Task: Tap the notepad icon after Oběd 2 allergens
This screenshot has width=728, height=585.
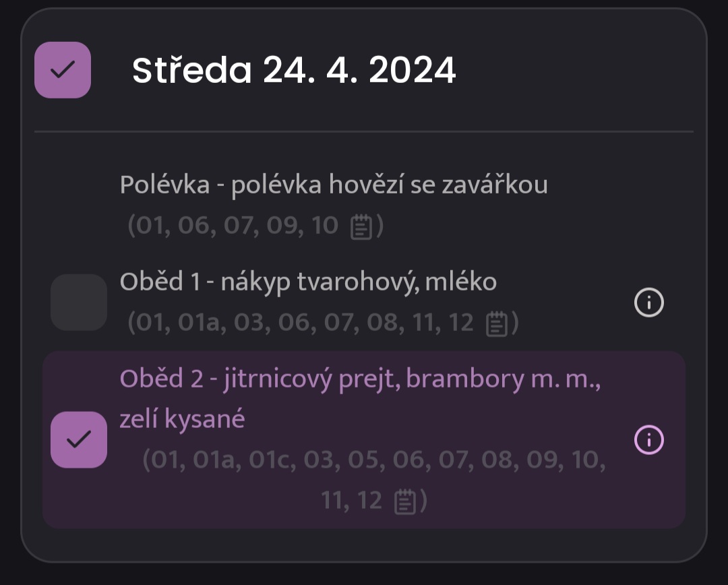Action: tap(405, 501)
